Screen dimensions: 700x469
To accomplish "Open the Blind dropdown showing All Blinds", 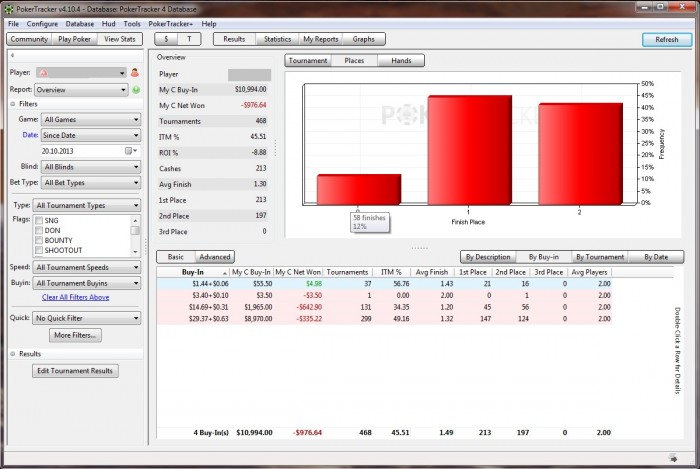I will coord(91,167).
